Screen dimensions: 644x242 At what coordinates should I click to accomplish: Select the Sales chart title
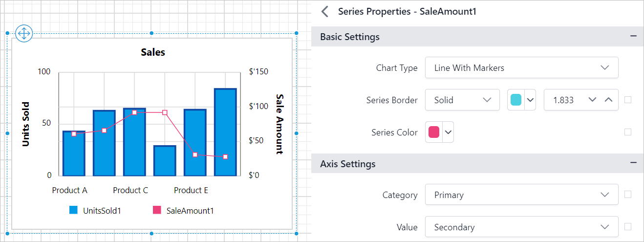point(153,52)
